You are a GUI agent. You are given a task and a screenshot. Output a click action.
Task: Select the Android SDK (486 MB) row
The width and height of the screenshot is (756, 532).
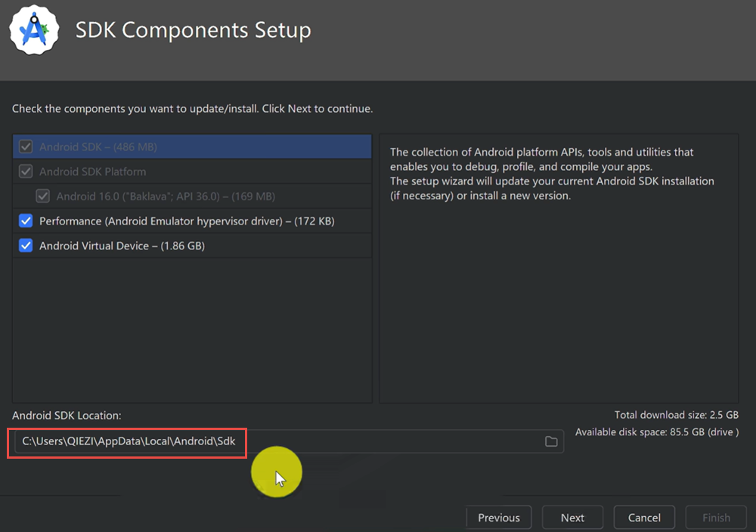(98, 147)
